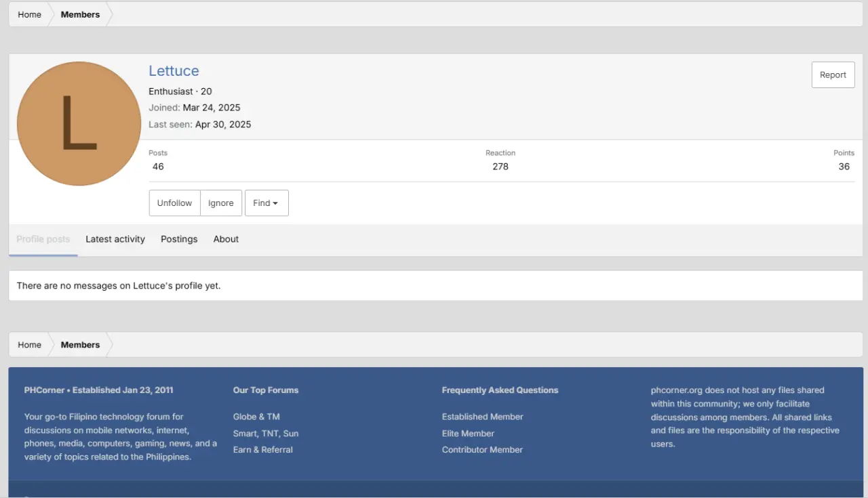The image size is (868, 498).
Task: Click the Filipino technology forum description
Action: (x=121, y=437)
